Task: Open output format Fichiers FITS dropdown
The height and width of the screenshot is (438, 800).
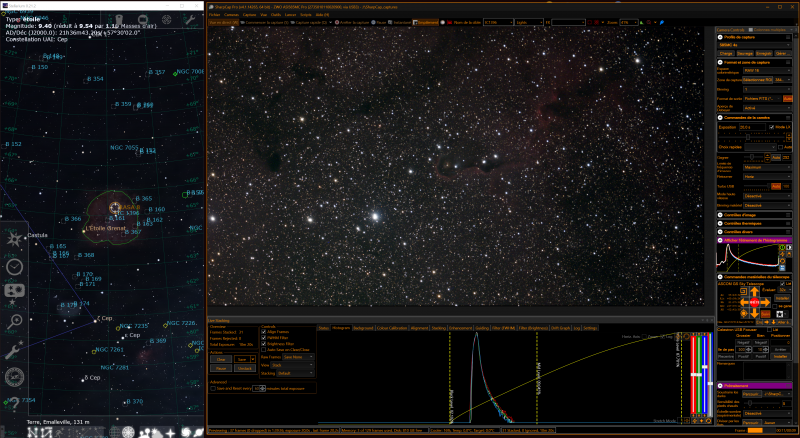Action: point(762,99)
